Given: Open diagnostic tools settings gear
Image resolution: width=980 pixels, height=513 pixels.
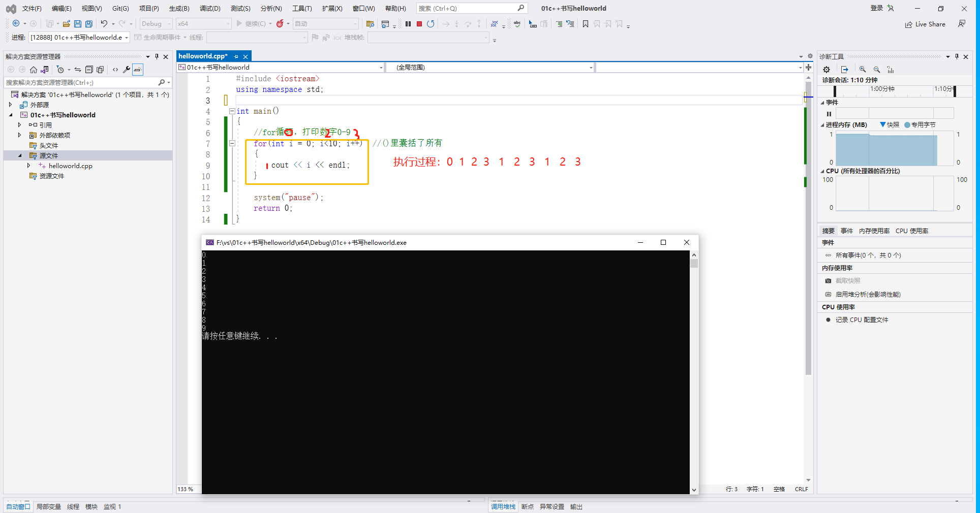Looking at the screenshot, I should click(826, 70).
